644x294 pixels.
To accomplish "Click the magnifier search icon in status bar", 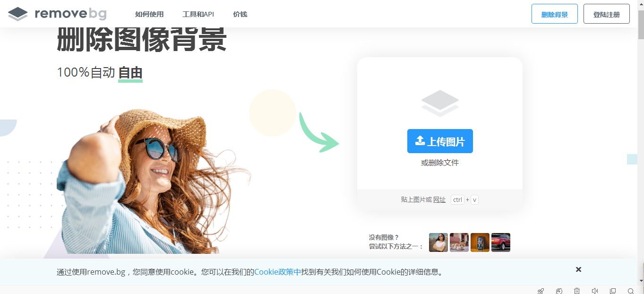I will pos(631,291).
